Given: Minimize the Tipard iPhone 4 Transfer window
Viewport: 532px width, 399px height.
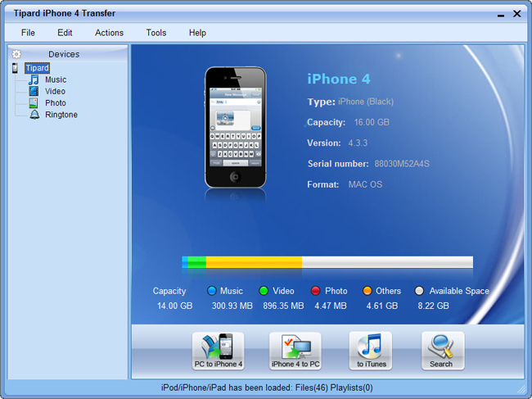Looking at the screenshot, I should pos(501,15).
